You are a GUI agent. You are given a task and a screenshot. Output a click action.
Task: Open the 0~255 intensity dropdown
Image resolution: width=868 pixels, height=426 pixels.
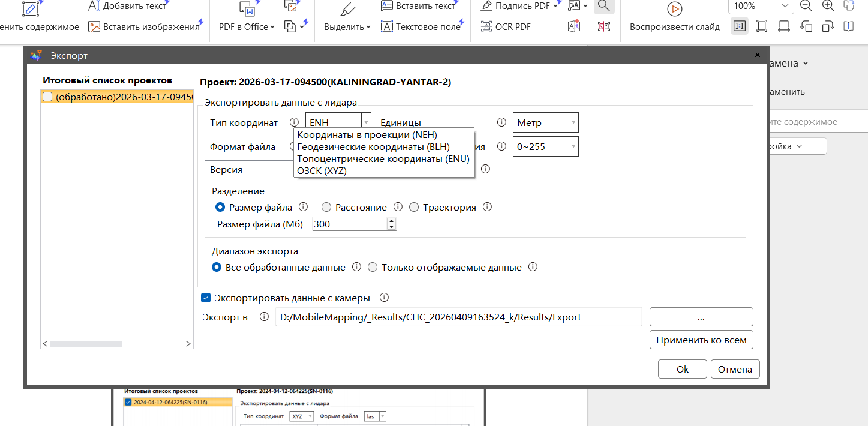coord(546,146)
